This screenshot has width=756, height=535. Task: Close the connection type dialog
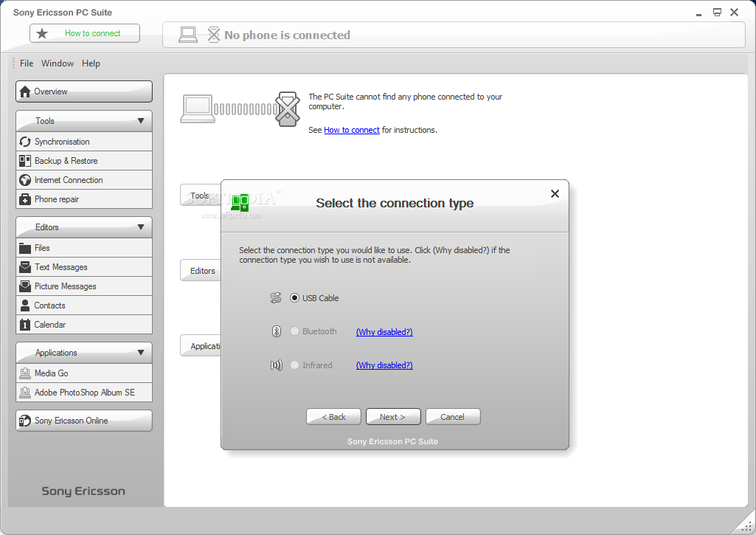pos(555,193)
